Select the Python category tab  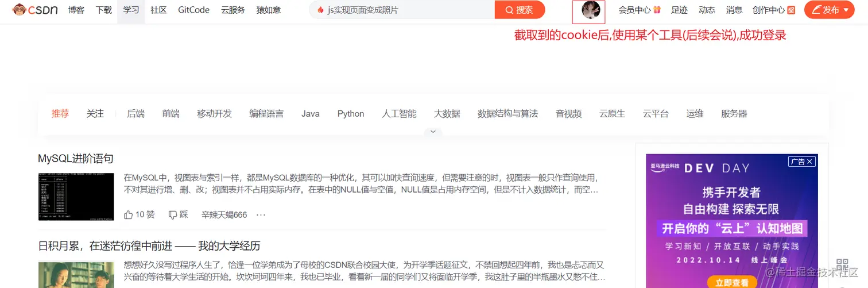click(x=351, y=114)
